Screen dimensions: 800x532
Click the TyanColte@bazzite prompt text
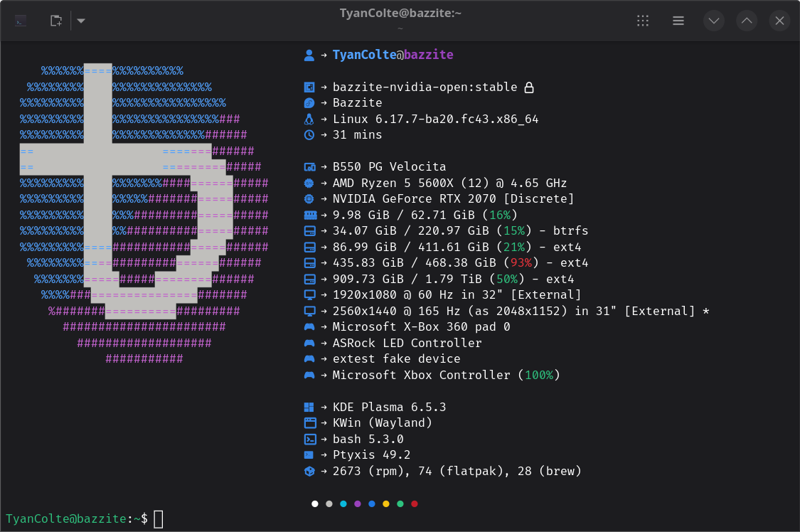click(x=66, y=518)
